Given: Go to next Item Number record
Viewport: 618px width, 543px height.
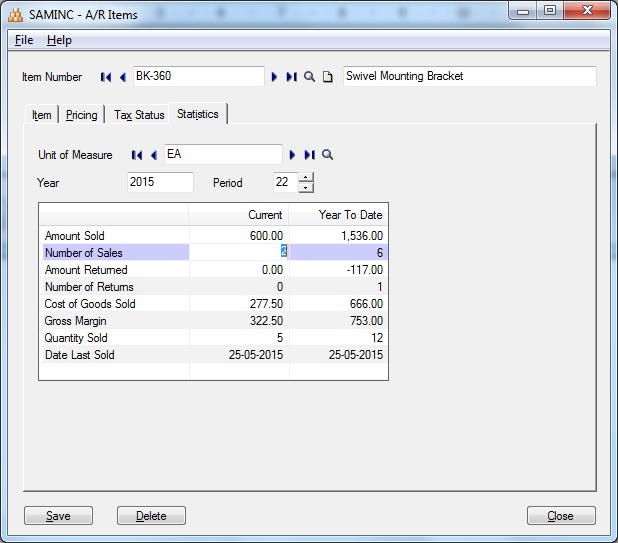Looking at the screenshot, I should point(274,77).
